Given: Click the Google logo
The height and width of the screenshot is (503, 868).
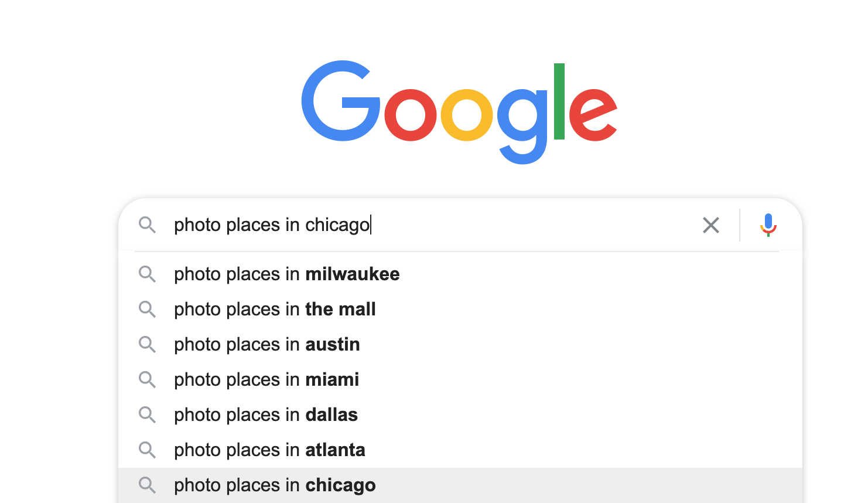Looking at the screenshot, I should [x=459, y=110].
